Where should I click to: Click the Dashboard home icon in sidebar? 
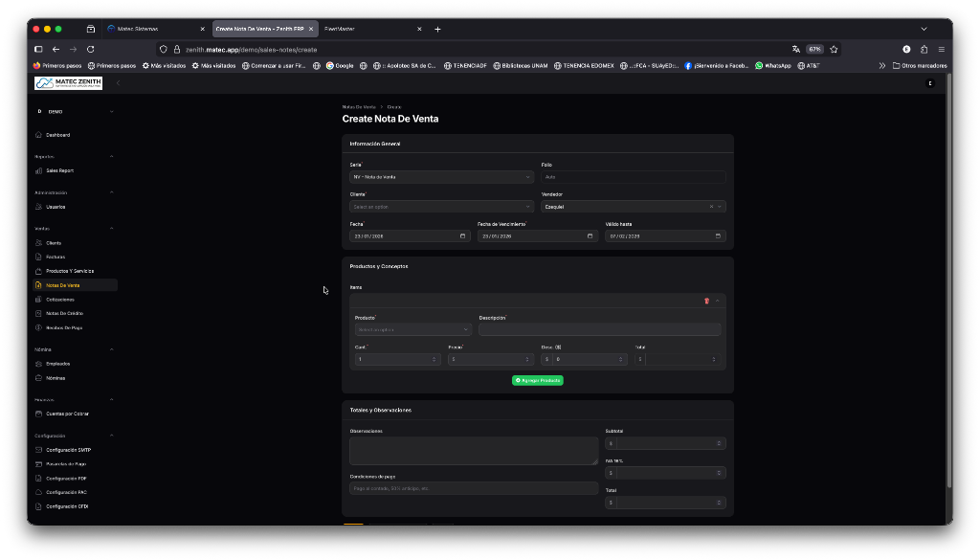coord(39,135)
